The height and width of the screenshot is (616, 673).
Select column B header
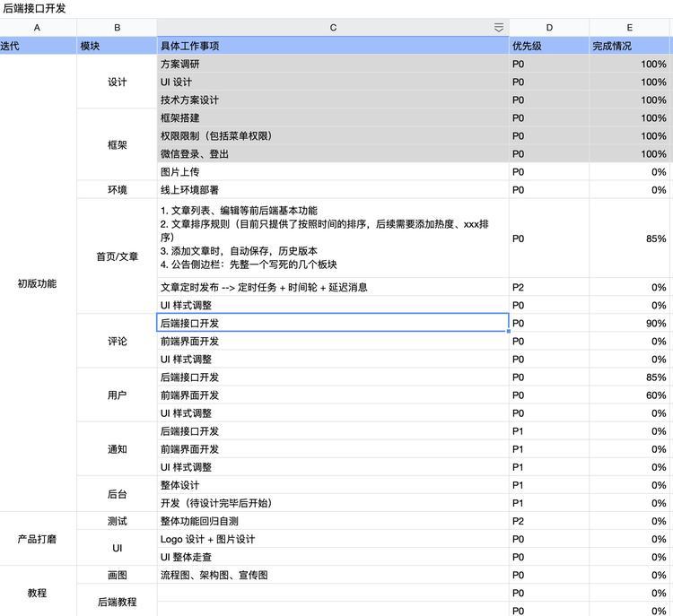(117, 28)
